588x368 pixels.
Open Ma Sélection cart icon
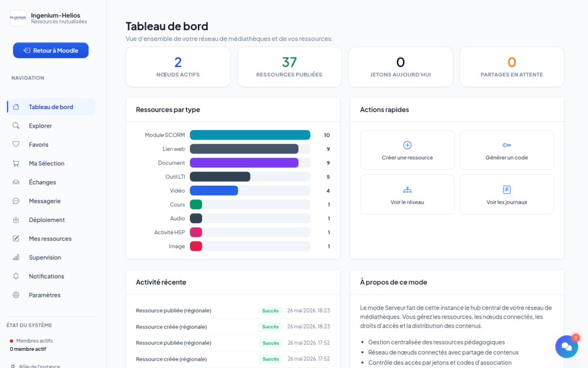[x=16, y=163]
